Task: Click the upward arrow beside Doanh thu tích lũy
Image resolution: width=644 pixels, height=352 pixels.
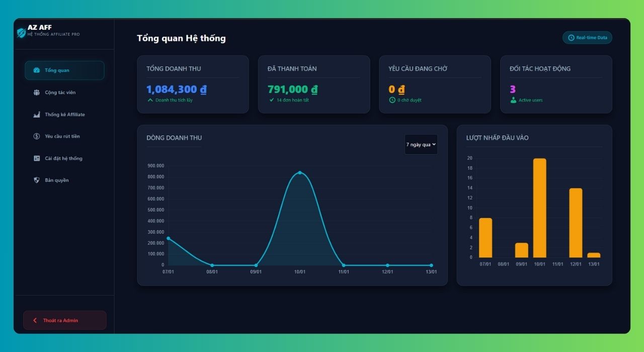Action: click(149, 100)
